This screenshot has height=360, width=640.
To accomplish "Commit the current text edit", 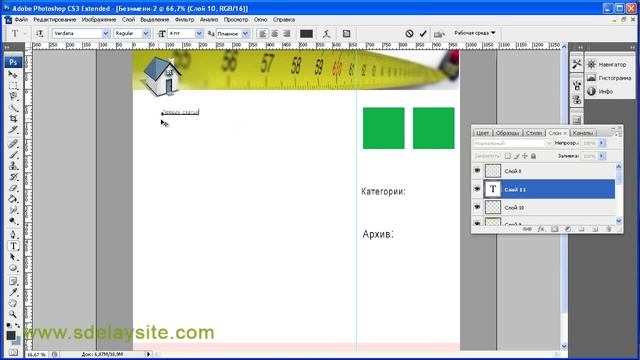I will point(423,33).
